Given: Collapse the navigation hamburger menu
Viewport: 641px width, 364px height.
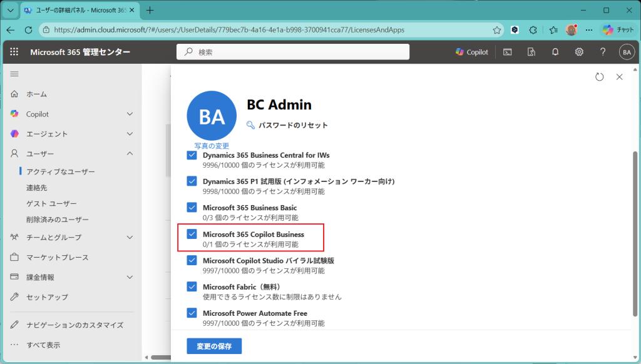Looking at the screenshot, I should click(14, 74).
